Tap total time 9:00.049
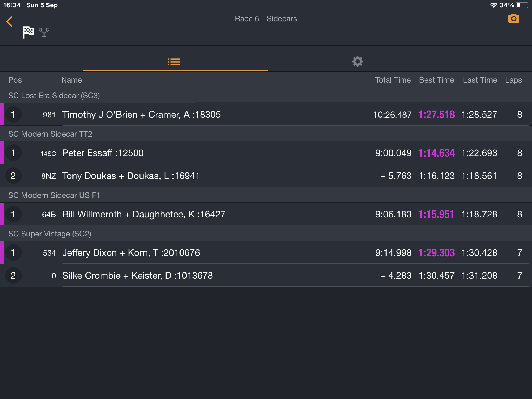The image size is (532, 399). 393,153
